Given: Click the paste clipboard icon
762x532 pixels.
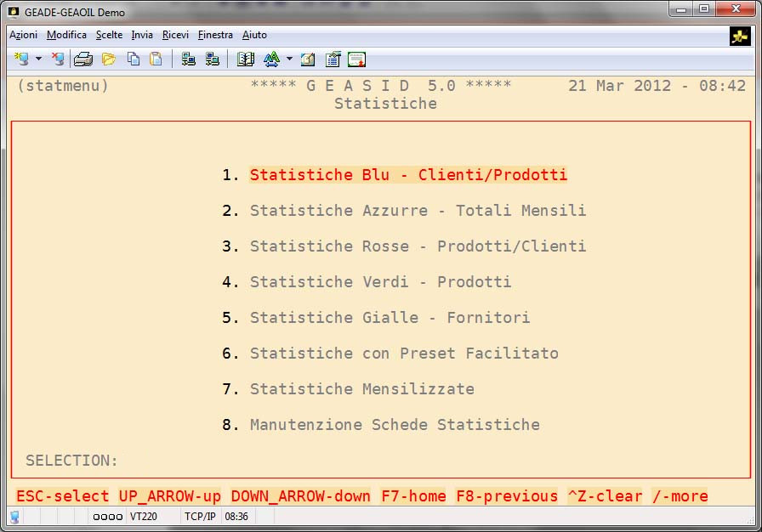Looking at the screenshot, I should [x=156, y=59].
